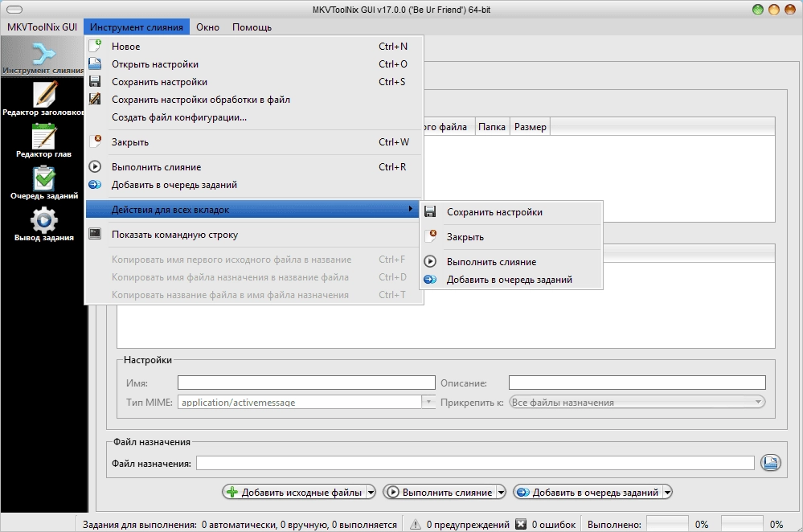Click the disabled Ctrl+F copy first source name item
The image size is (803, 532).
coord(254,260)
